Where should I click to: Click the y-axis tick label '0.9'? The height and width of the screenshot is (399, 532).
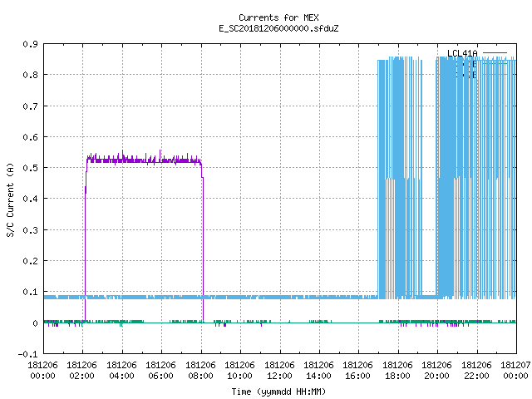pos(30,44)
